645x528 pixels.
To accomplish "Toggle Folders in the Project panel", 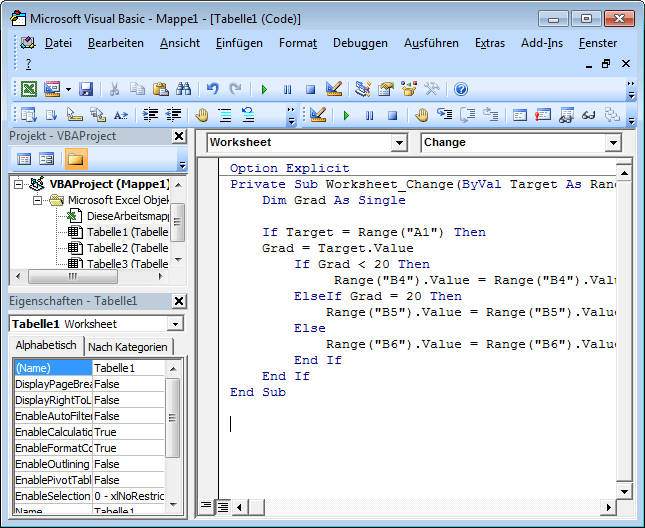I will [76, 159].
